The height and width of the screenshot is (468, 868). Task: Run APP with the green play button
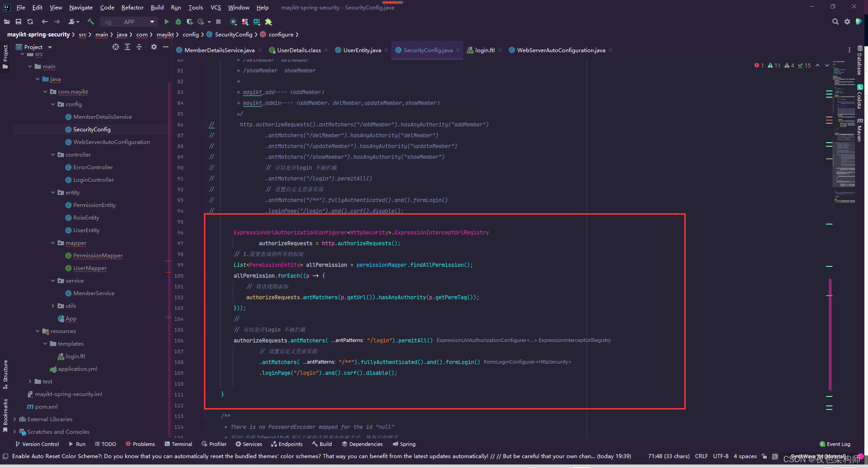(x=167, y=22)
